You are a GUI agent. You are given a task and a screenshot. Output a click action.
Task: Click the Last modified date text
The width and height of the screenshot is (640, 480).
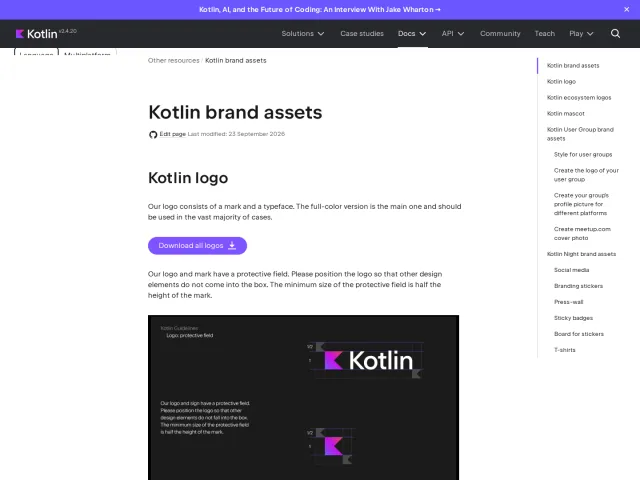236,134
